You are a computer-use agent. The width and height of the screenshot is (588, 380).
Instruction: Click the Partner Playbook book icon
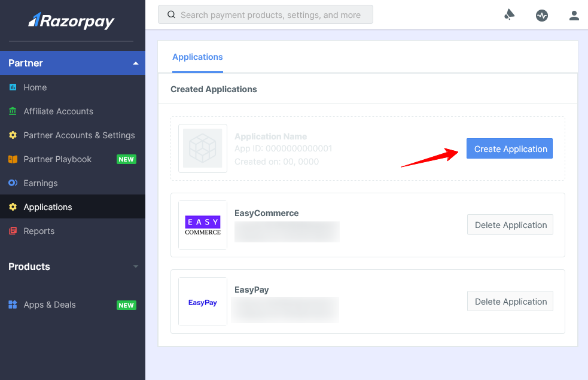(x=13, y=159)
